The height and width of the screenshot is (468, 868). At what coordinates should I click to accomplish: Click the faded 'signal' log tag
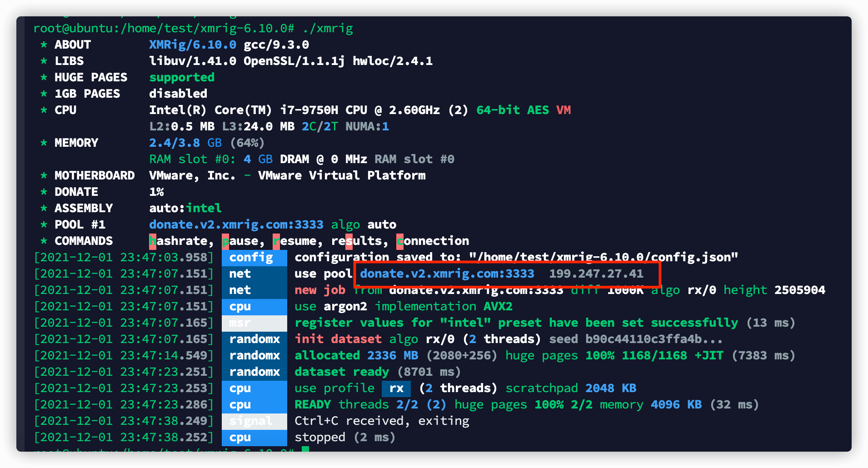(x=254, y=421)
